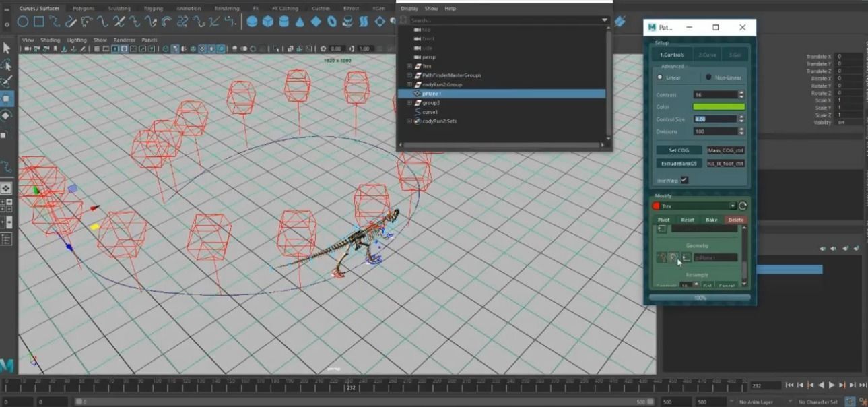868x407 pixels.
Task: Open the Renderer viewport menu
Action: (124, 40)
